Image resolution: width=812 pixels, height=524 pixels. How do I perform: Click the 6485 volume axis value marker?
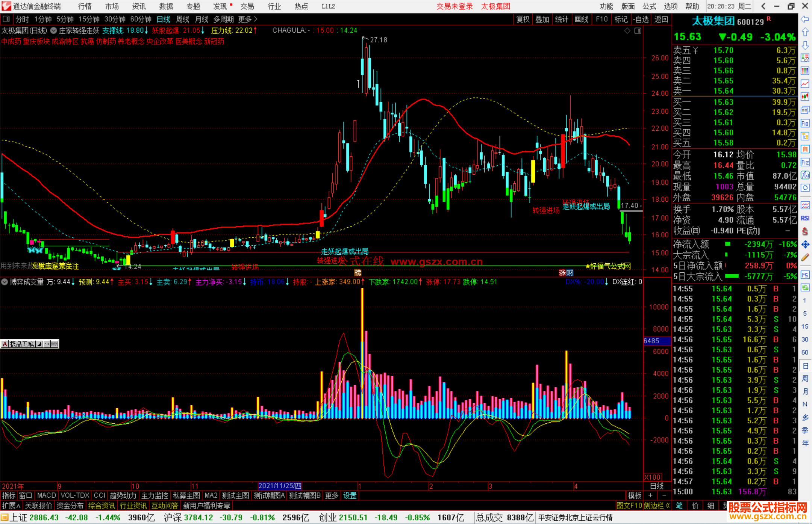click(x=657, y=341)
